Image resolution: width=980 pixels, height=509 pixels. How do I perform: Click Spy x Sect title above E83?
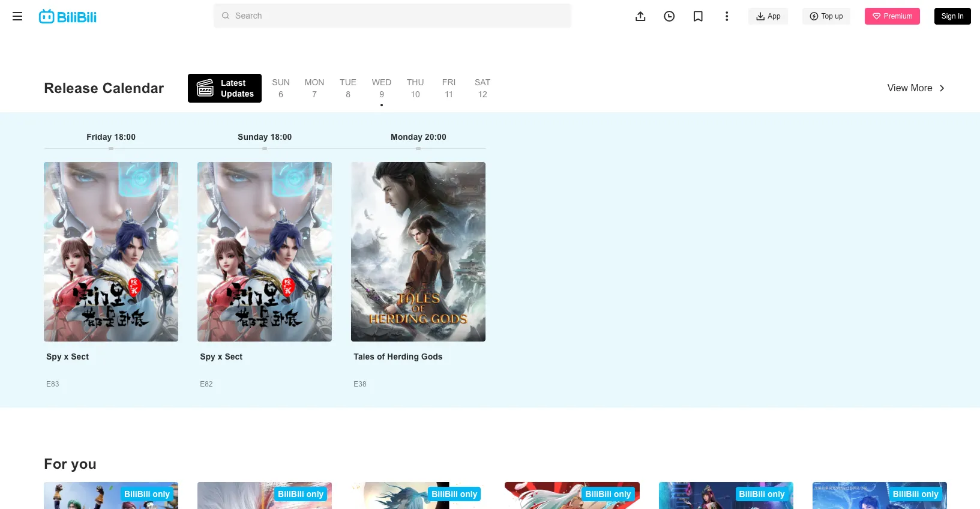[x=67, y=357]
